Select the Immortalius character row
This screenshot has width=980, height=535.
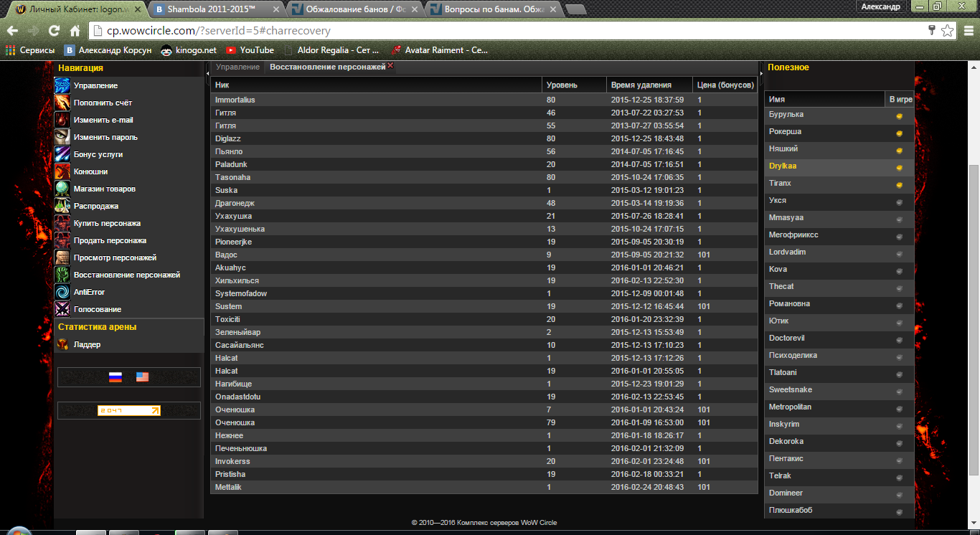coord(235,100)
